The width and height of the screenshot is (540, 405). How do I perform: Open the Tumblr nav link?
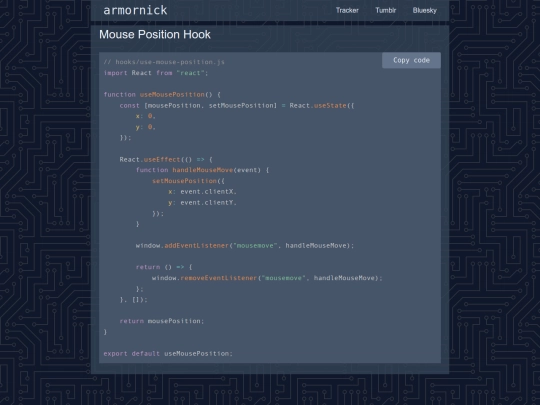(x=385, y=10)
